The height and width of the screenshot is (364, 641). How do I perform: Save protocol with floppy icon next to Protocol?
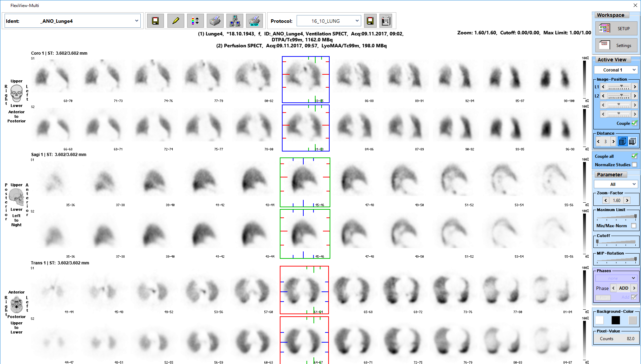[x=370, y=21]
